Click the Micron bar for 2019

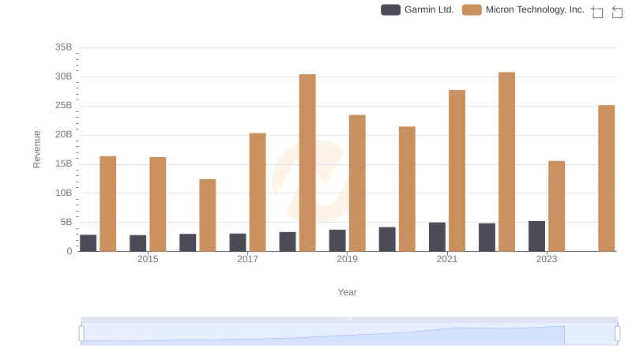point(357,183)
